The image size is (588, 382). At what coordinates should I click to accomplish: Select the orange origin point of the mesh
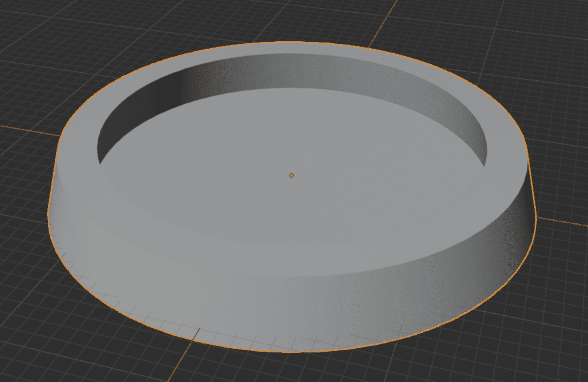[x=292, y=175]
